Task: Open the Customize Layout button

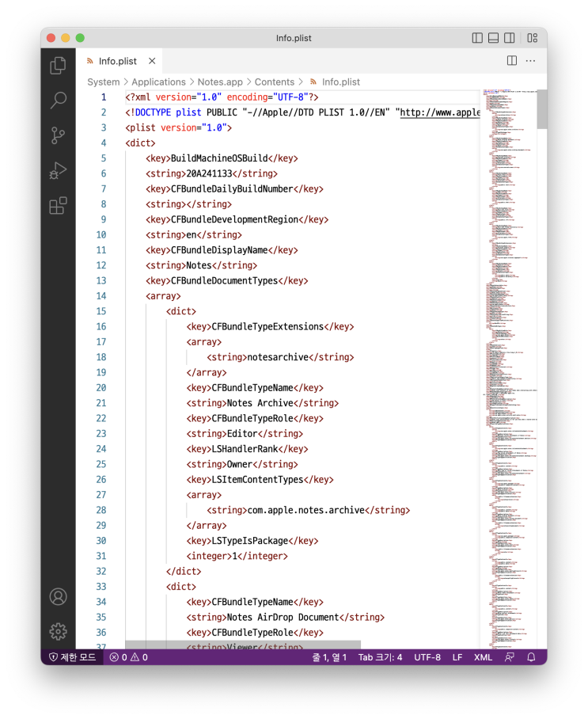Action: 532,38
